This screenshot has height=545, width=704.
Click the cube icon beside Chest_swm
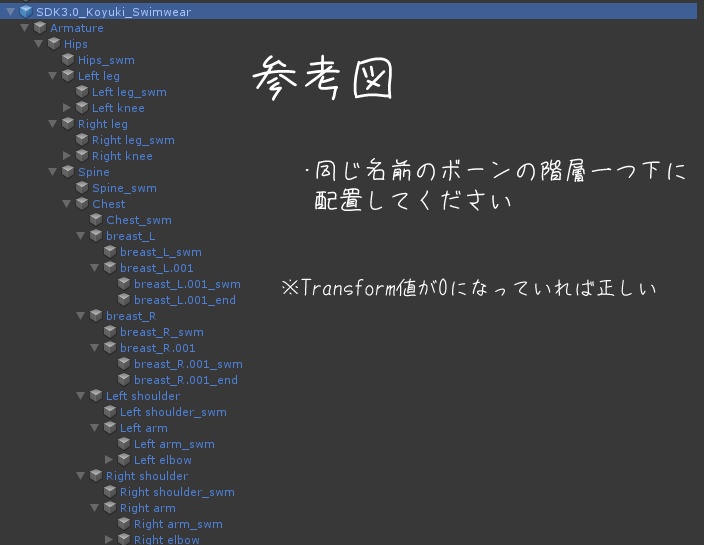96,220
